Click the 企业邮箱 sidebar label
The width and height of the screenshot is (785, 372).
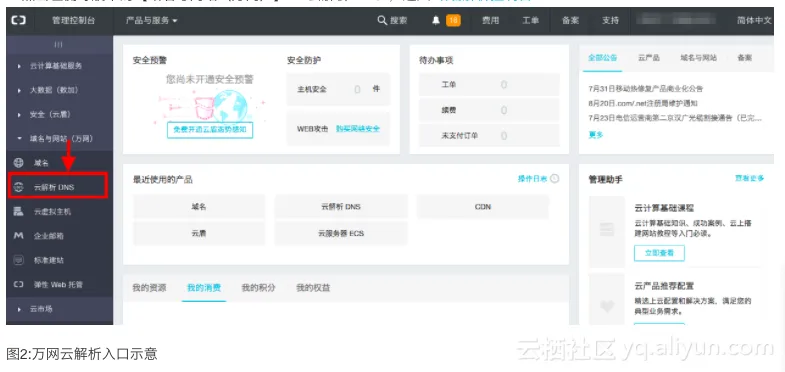[49, 236]
